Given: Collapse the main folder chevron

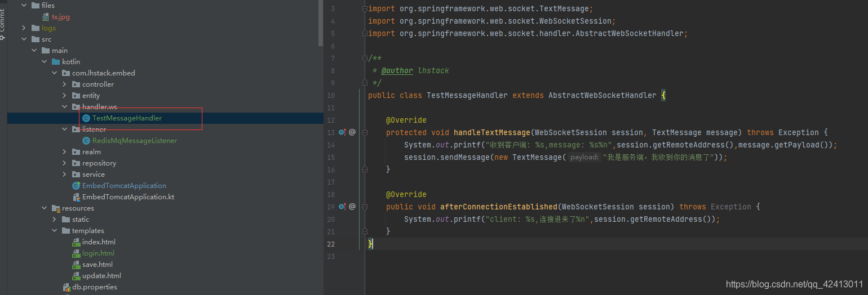Looking at the screenshot, I should [x=34, y=50].
